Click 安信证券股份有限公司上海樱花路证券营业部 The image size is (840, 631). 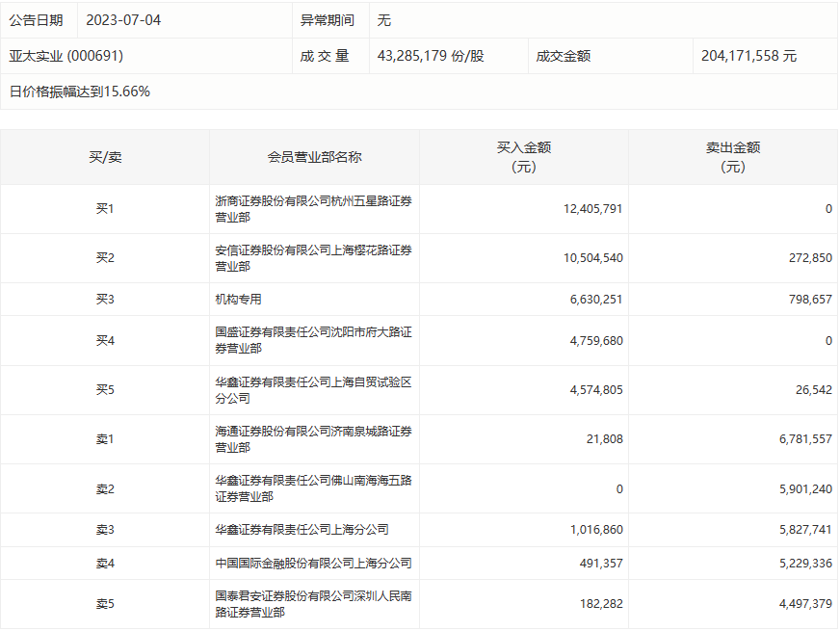(x=313, y=258)
